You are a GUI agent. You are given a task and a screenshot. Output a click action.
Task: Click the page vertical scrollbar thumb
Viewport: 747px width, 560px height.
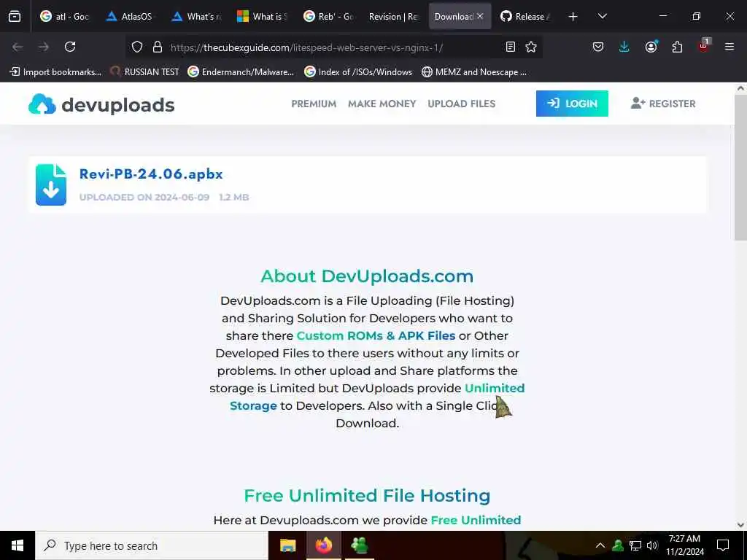pyautogui.click(x=741, y=169)
